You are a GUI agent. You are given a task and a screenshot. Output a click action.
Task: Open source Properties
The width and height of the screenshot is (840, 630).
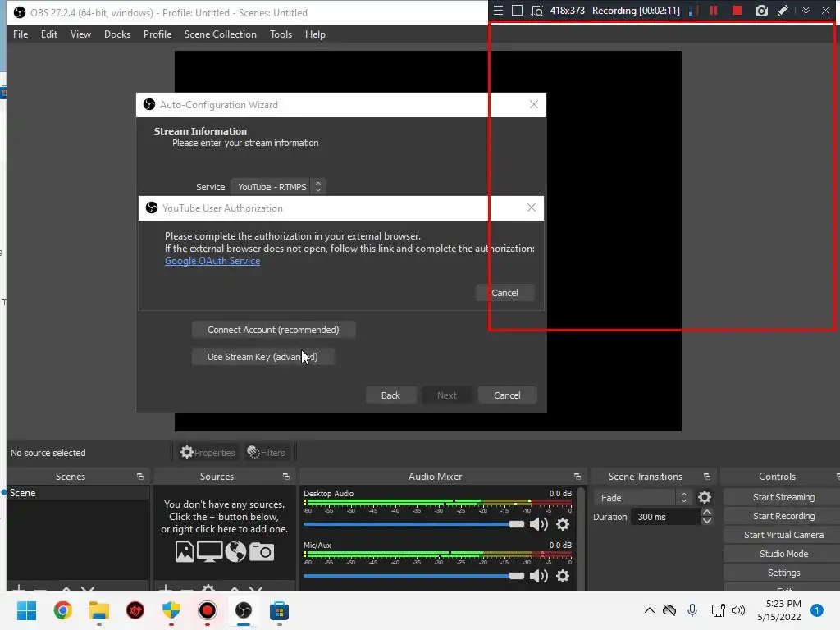coord(208,453)
